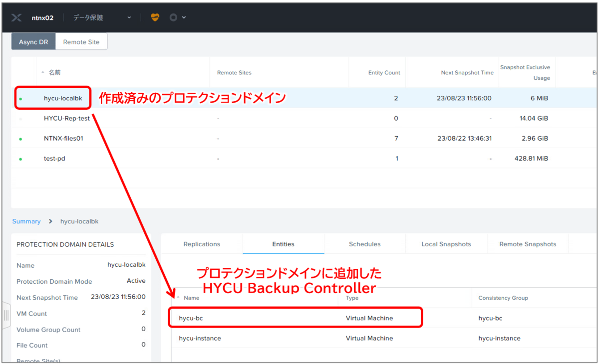This screenshot has height=364, width=599.
Task: Click hycu-localbk in the breadcrumb
Action: click(x=79, y=221)
